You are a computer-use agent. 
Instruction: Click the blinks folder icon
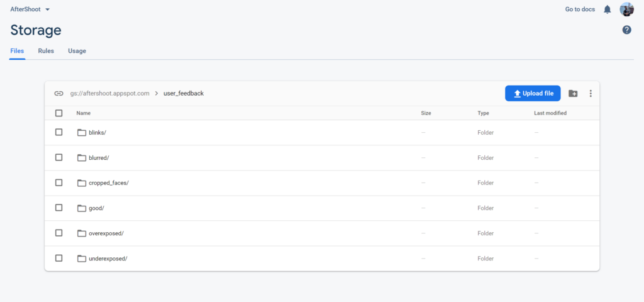click(82, 132)
